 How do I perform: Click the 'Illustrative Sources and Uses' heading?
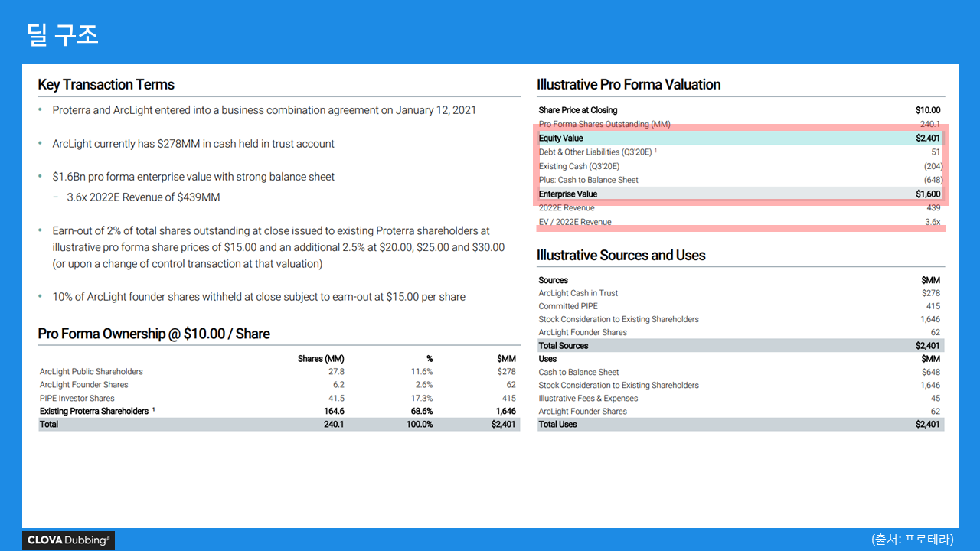pyautogui.click(x=621, y=256)
